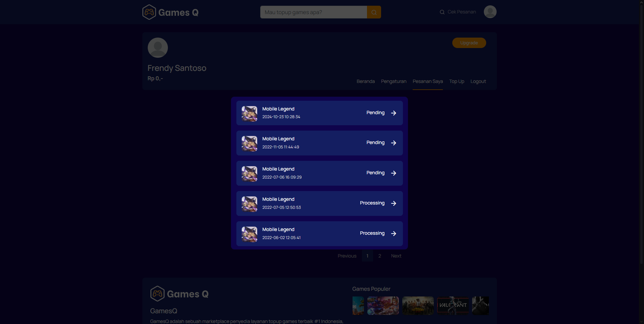
Task: Switch to the Beranda tab
Action: click(366, 82)
